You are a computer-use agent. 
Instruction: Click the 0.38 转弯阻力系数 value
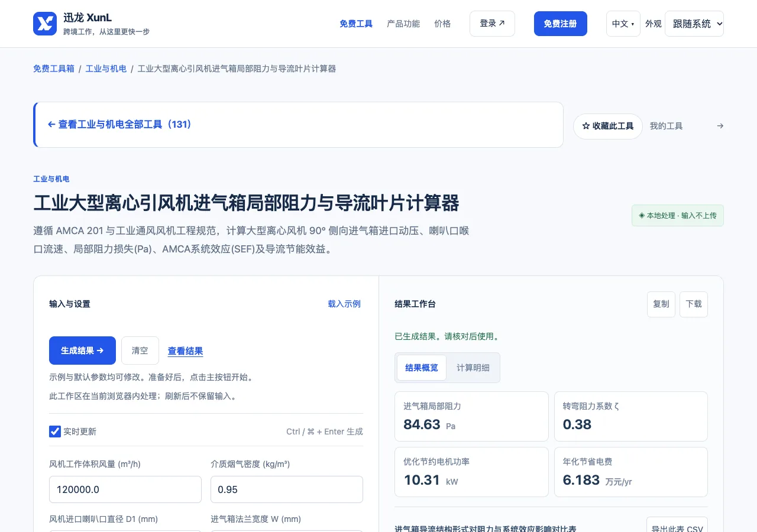click(x=577, y=424)
